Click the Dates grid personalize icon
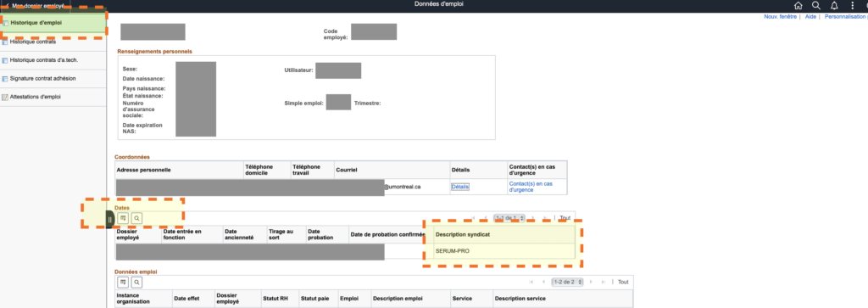 tap(123, 218)
